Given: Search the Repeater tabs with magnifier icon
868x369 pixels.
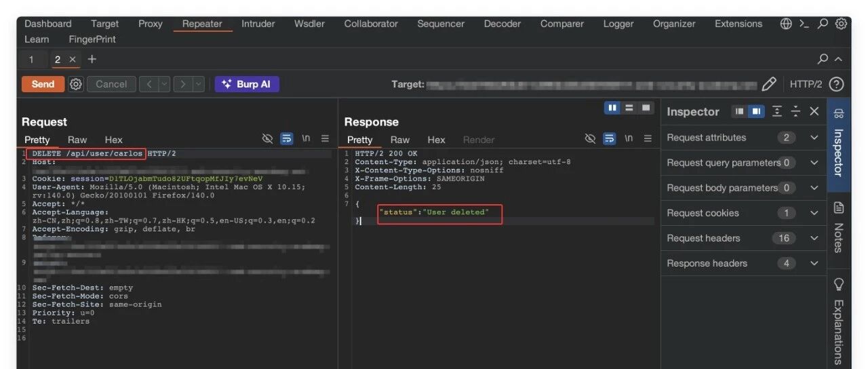Looking at the screenshot, I should click(x=823, y=59).
